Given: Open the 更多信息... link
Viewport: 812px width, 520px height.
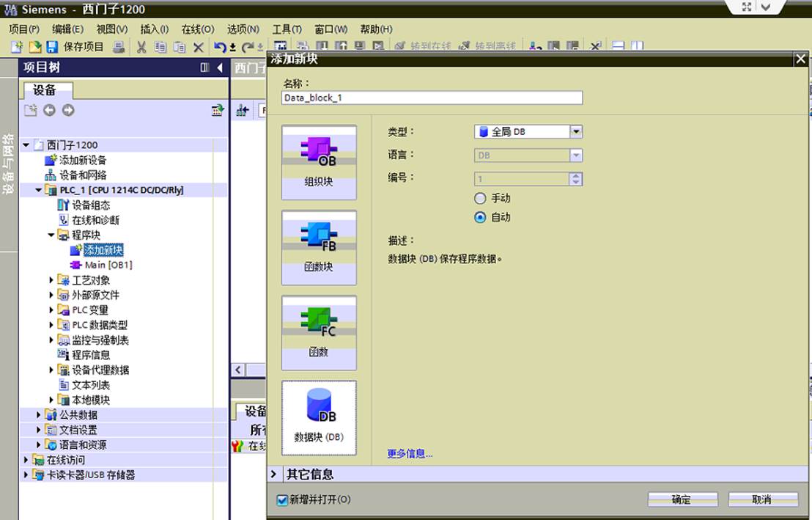Looking at the screenshot, I should click(410, 454).
